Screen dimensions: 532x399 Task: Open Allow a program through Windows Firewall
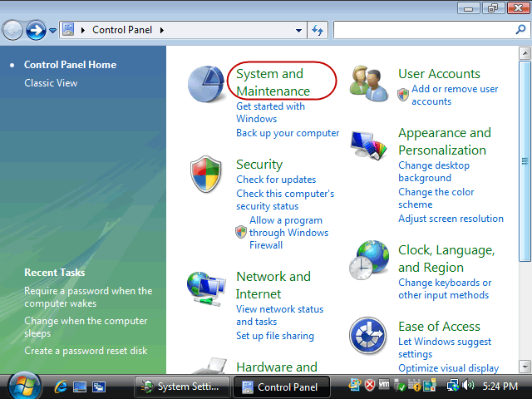(288, 233)
